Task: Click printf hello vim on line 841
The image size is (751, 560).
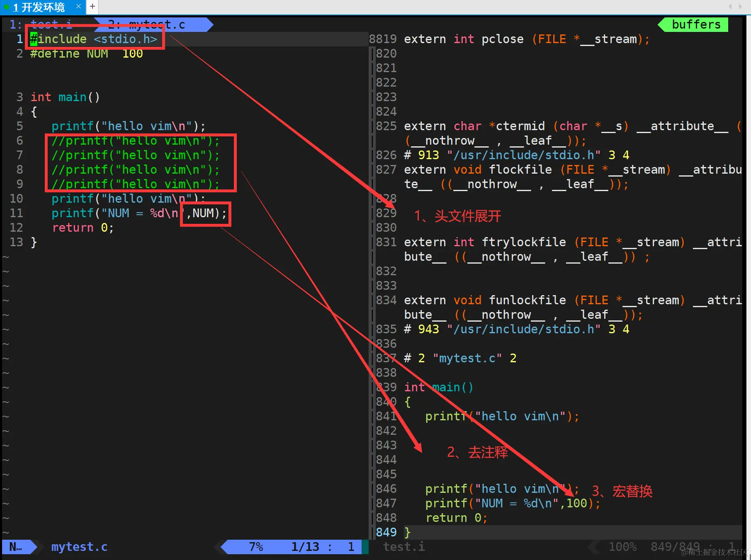Action: [x=502, y=416]
